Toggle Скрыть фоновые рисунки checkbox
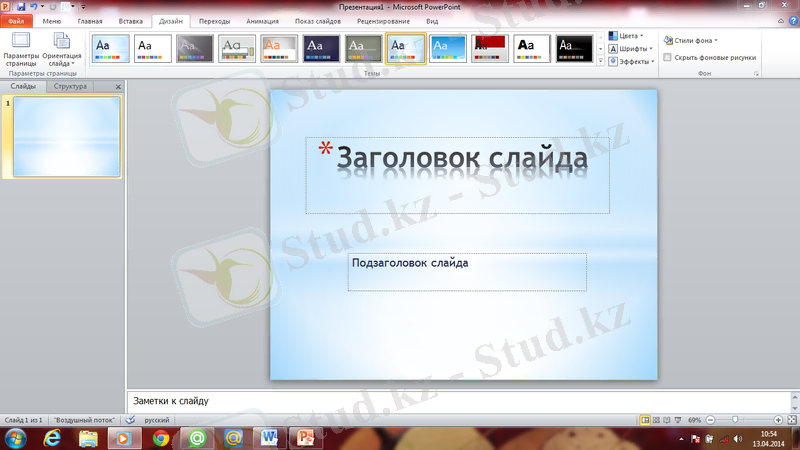Screen dimensions: 800x450 point(668,58)
